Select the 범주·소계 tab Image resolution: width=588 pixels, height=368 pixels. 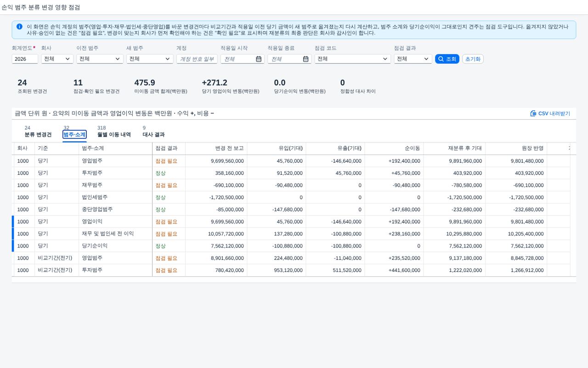point(74,132)
